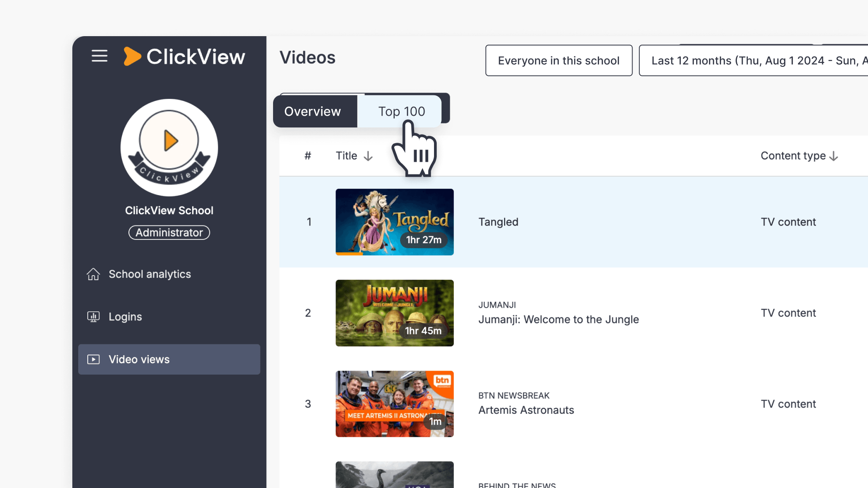
Task: Click the 1hr 45m duration badge
Action: (x=423, y=331)
